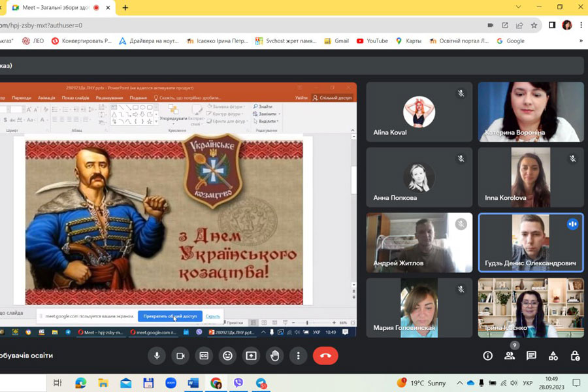The width and height of the screenshot is (588, 392).
Task: Open the Chrome tab search dropdown arrow
Action: (x=518, y=7)
